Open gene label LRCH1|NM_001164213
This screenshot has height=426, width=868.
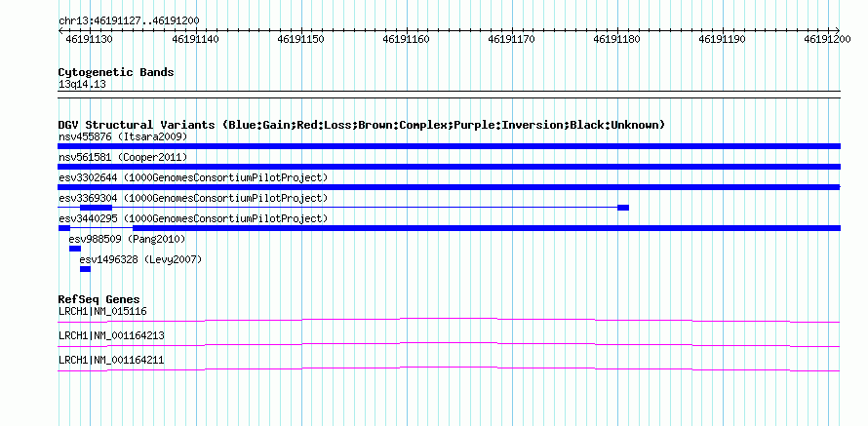coord(111,335)
